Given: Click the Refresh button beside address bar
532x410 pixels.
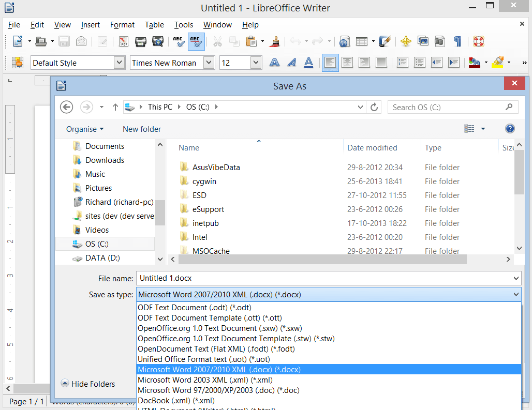Looking at the screenshot, I should pyautogui.click(x=374, y=107).
